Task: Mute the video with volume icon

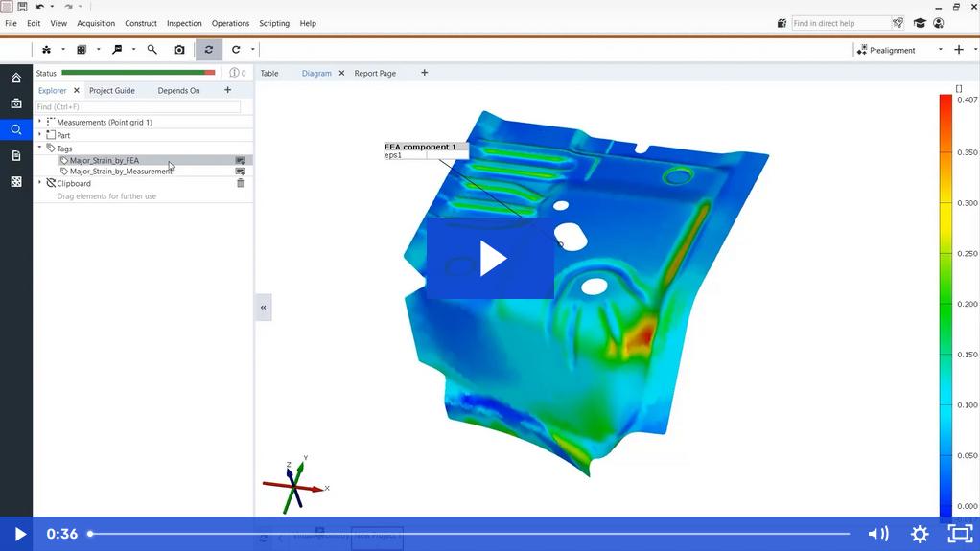Action: pos(877,534)
